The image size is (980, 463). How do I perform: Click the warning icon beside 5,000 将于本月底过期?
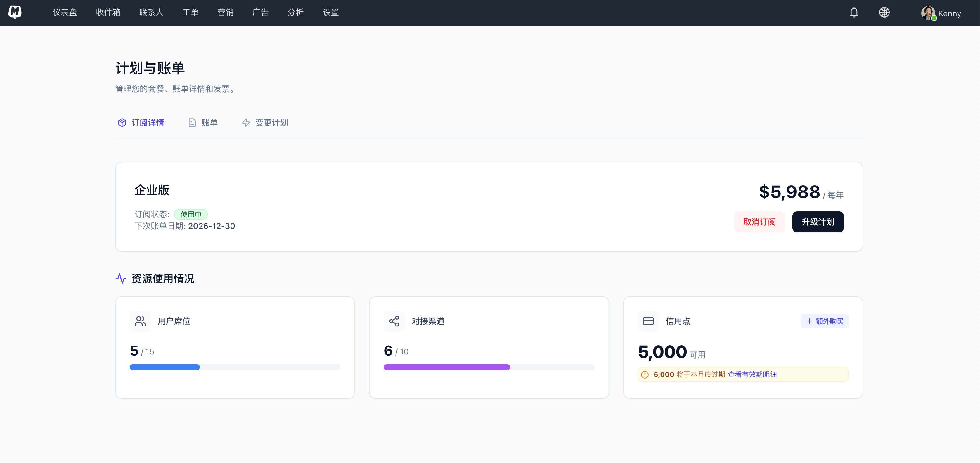645,375
